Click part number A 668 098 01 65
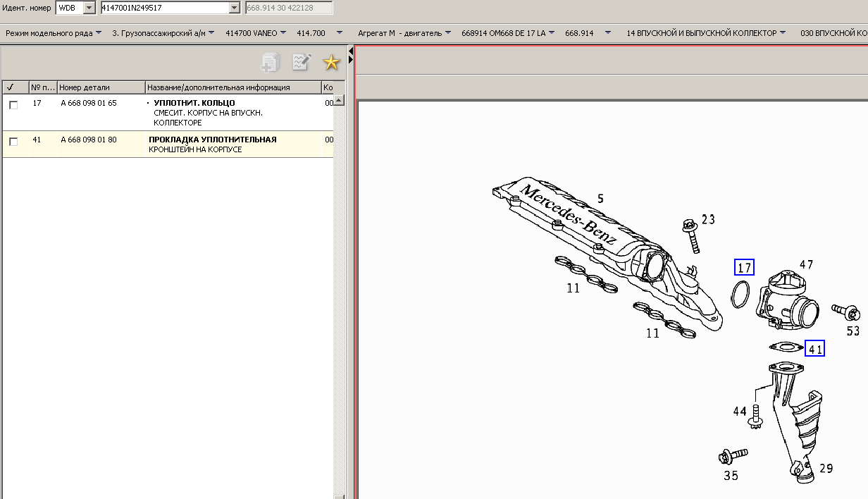Image resolution: width=868 pixels, height=499 pixels. point(89,103)
